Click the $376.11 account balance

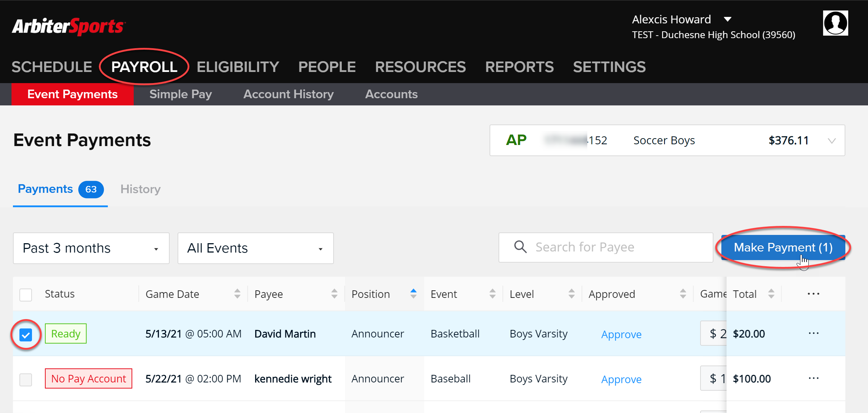[789, 140]
